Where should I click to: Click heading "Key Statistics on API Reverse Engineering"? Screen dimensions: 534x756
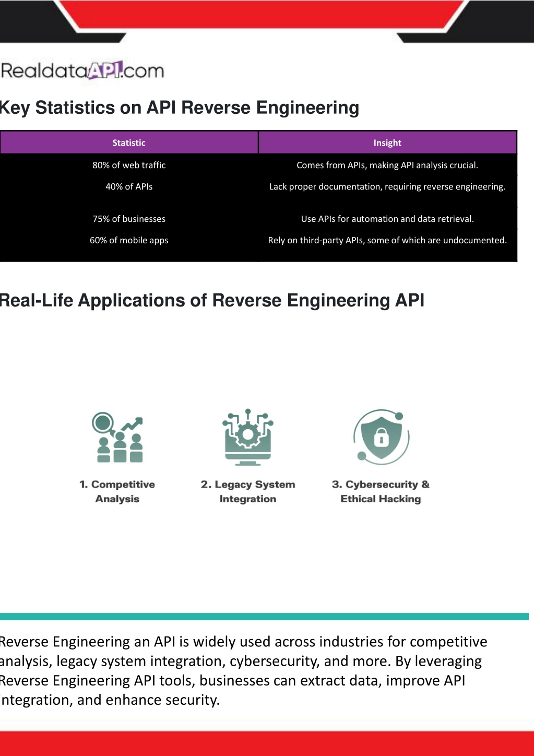coord(180,108)
